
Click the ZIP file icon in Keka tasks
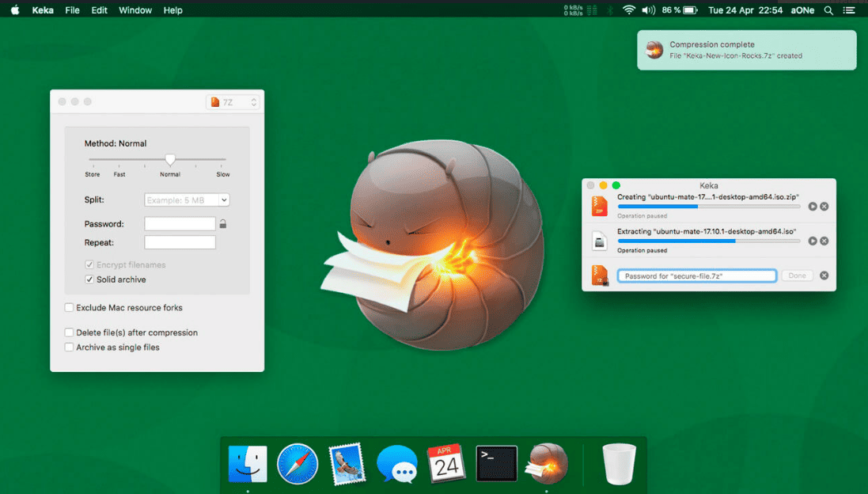coord(600,206)
